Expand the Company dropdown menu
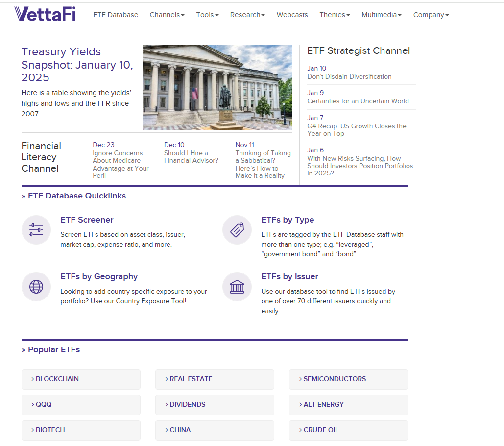Screen dimensions: 504x446 point(431,15)
